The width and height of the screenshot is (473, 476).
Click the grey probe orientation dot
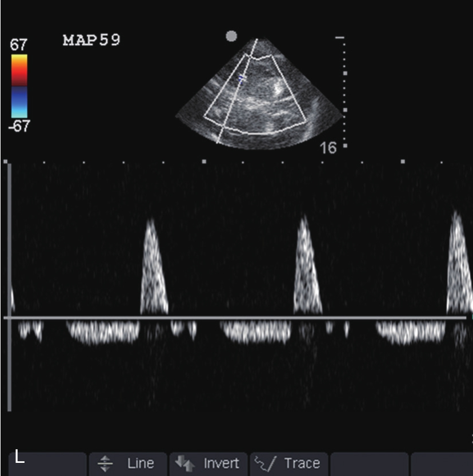point(231,36)
